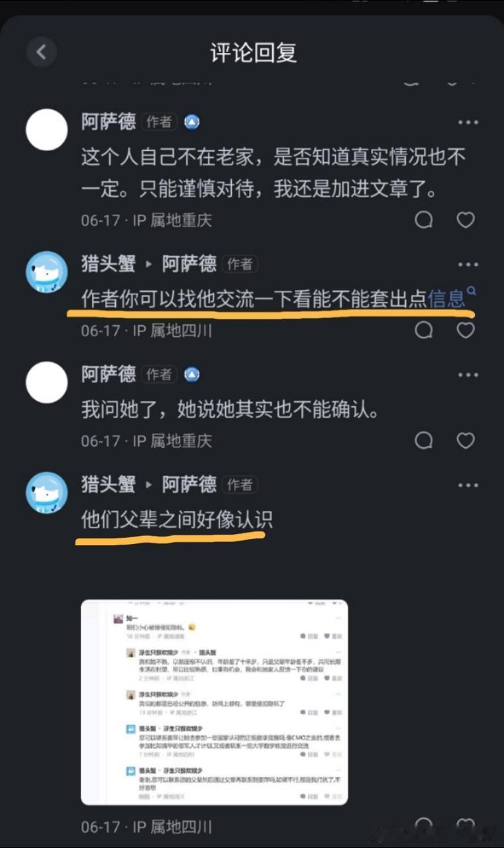
Task: Like the comment about 不在老家
Action: (466, 220)
